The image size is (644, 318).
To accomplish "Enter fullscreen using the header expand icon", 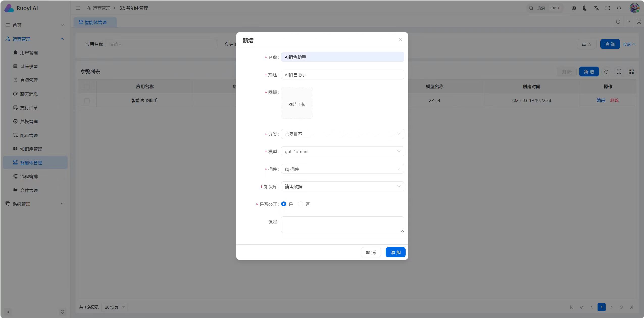I will coord(608,8).
